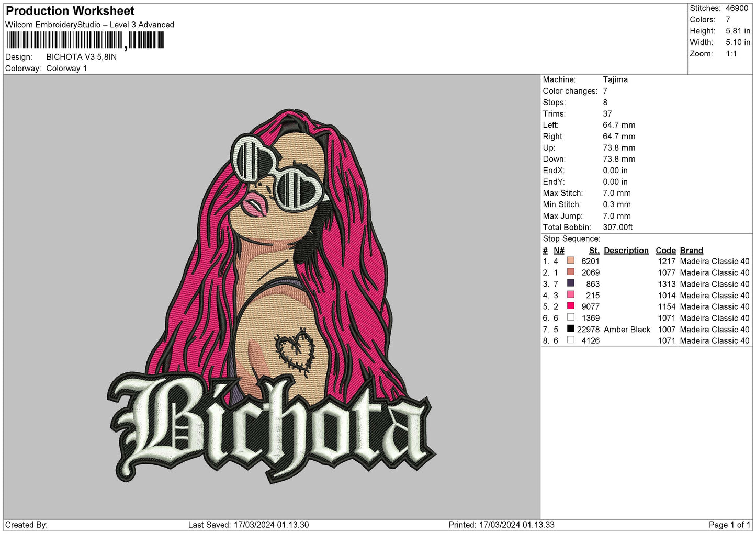Image resolution: width=756 pixels, height=534 pixels.
Task: Click the 'N#' column header
Action: click(x=559, y=251)
